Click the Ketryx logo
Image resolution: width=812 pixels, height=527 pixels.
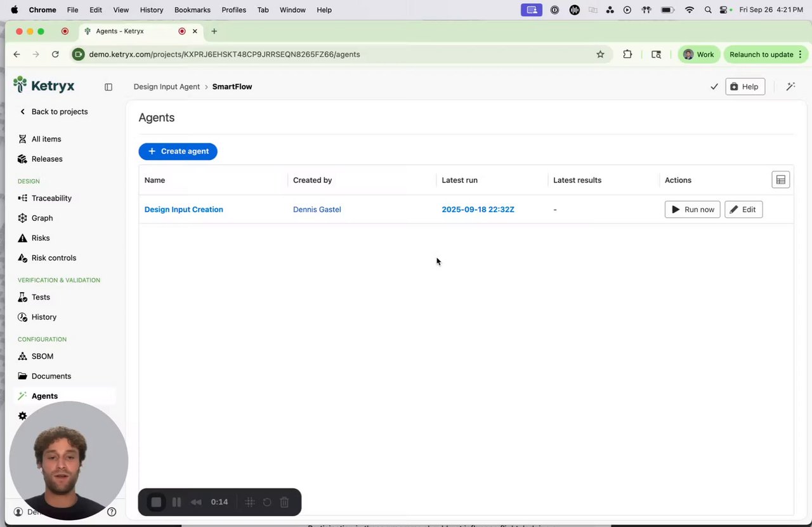tap(44, 85)
